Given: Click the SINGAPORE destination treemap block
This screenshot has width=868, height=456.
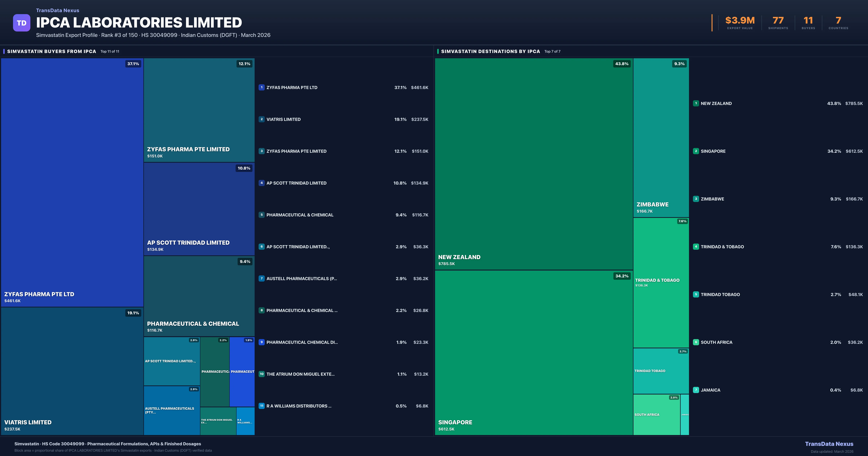Looking at the screenshot, I should point(534,352).
